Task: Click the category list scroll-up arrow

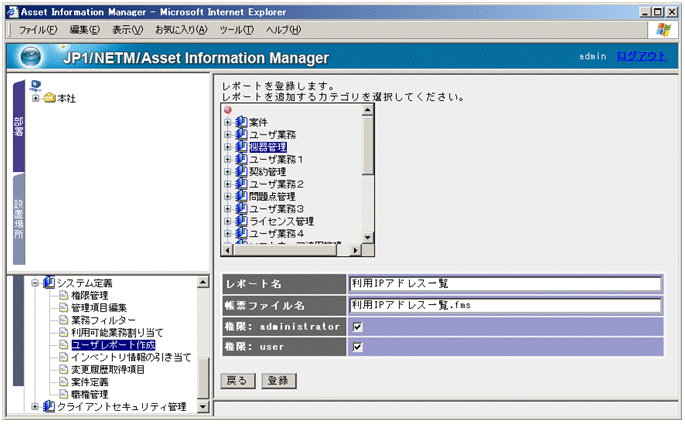Action: click(x=368, y=110)
